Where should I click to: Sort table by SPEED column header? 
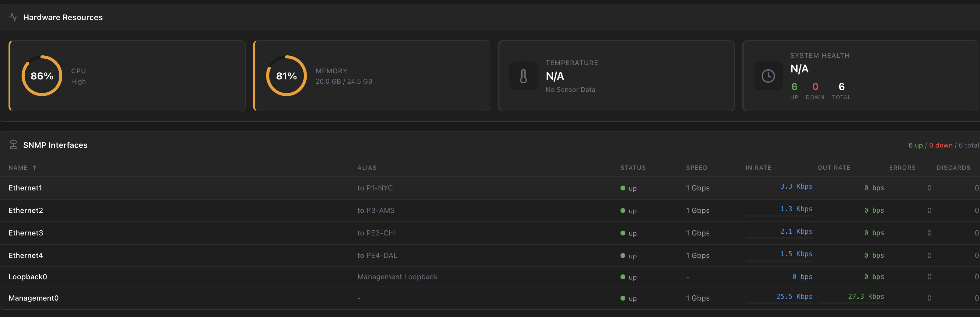[696, 168]
